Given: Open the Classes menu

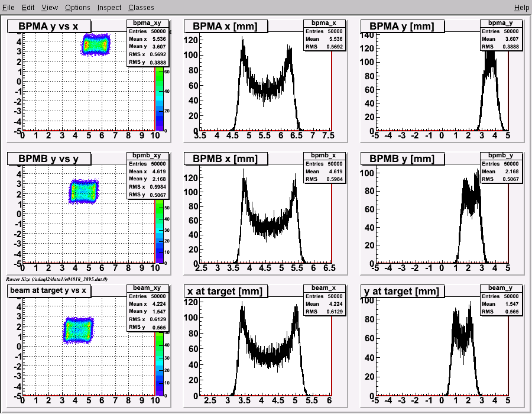Looking at the screenshot, I should click(141, 8).
